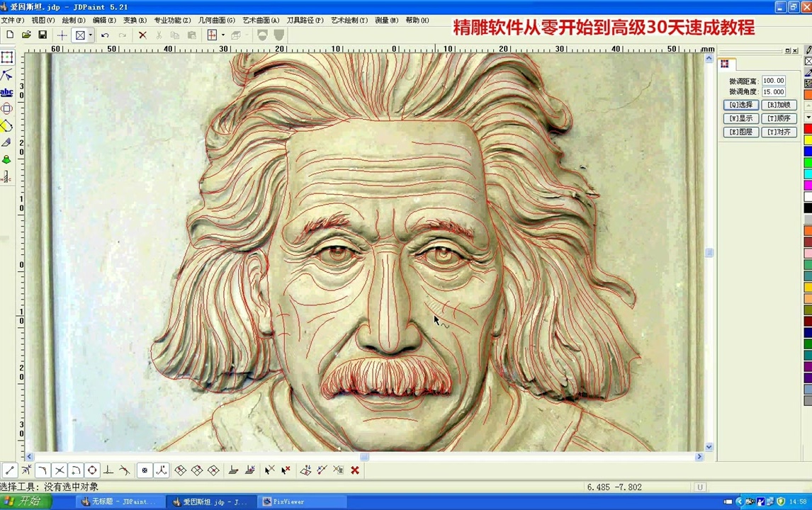Click the Save file icon
The height and width of the screenshot is (510, 812).
(x=43, y=35)
